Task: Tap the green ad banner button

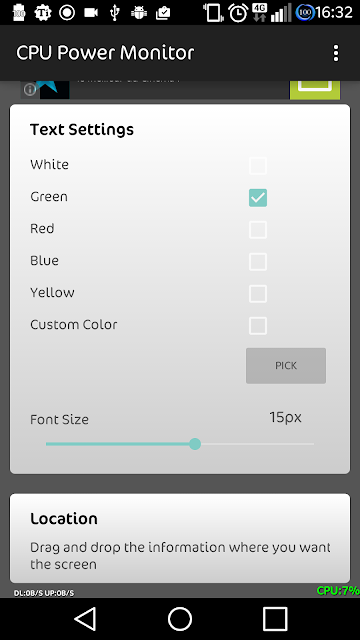Action: 315,90
